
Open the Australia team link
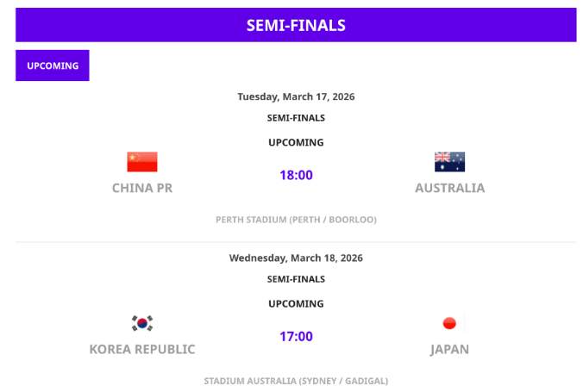pyautogui.click(x=449, y=188)
